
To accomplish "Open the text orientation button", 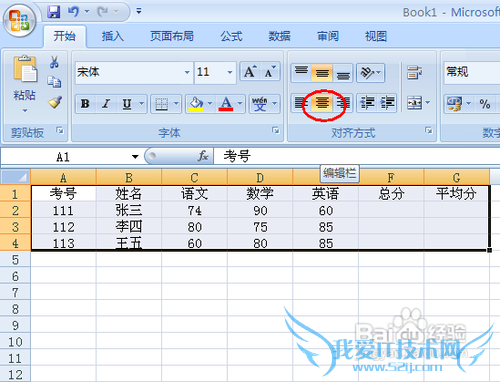I will tap(370, 72).
